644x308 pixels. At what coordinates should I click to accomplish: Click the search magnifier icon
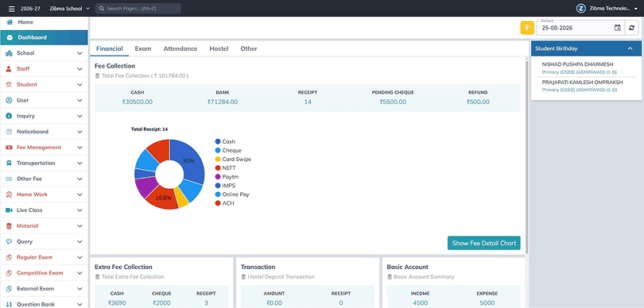click(x=101, y=8)
